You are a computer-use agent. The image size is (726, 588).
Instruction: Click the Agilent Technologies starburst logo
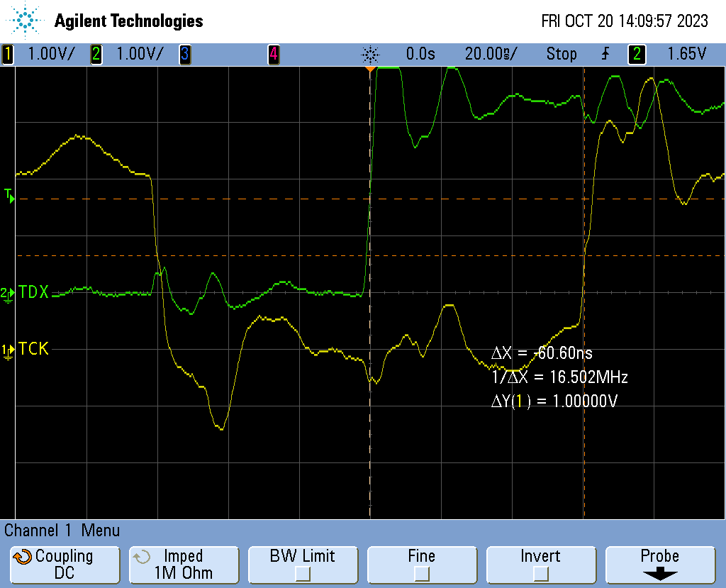[x=26, y=21]
